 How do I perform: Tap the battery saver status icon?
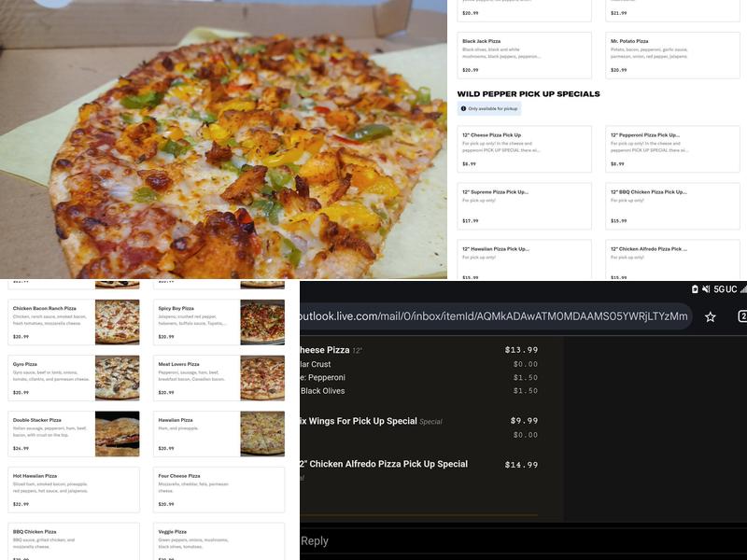pos(695,289)
